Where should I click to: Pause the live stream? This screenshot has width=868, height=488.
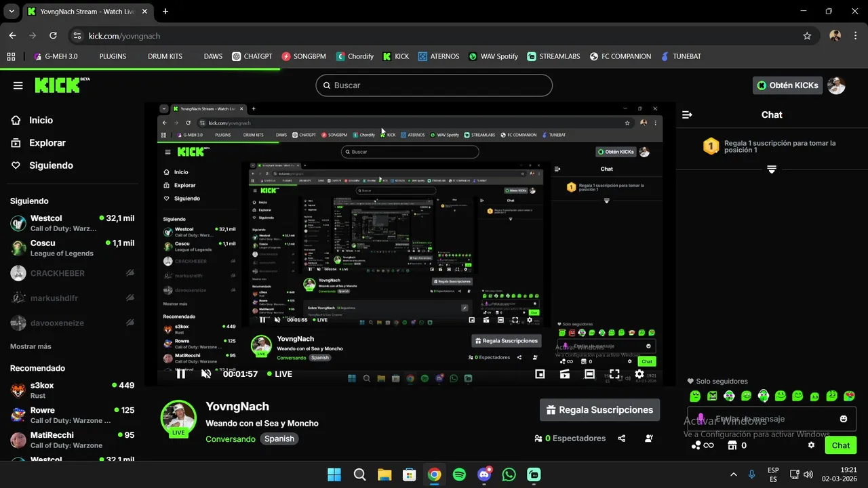coord(181,373)
